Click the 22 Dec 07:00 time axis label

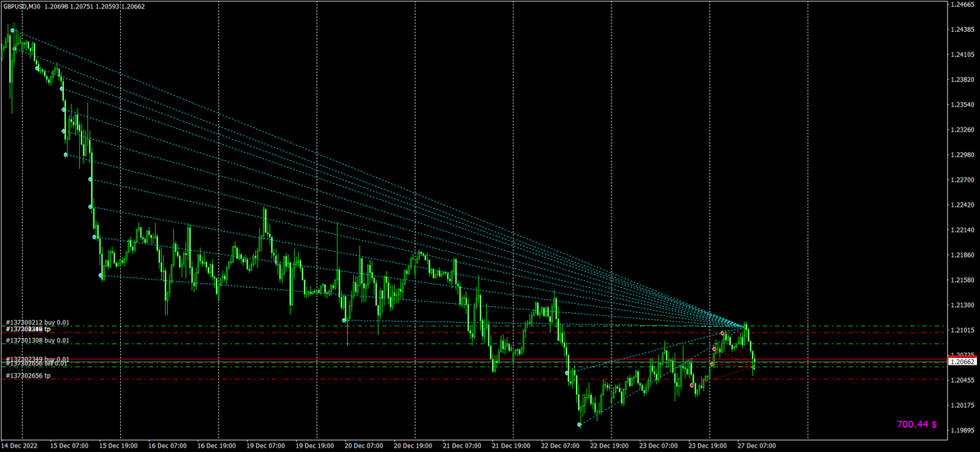click(560, 446)
